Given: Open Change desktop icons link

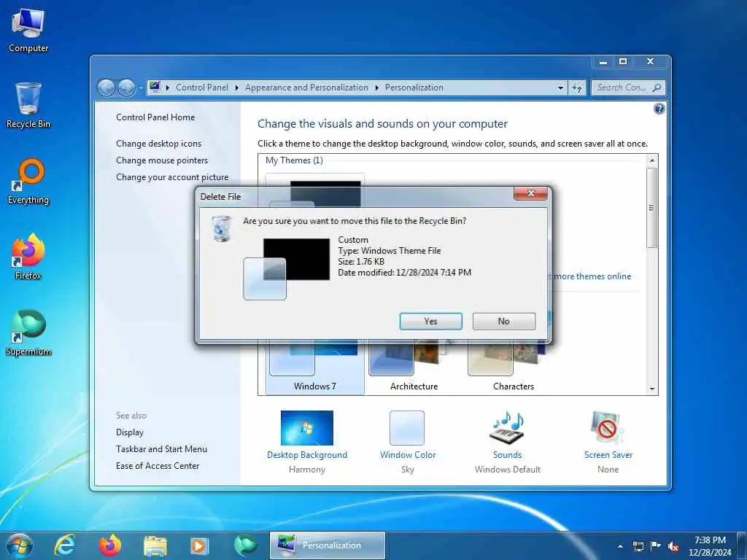Looking at the screenshot, I should tap(158, 144).
